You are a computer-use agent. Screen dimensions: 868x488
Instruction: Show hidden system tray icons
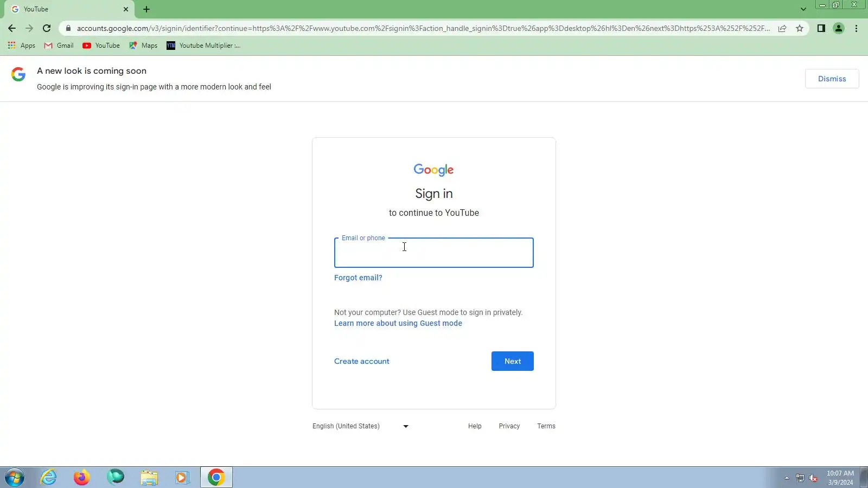[x=787, y=478]
